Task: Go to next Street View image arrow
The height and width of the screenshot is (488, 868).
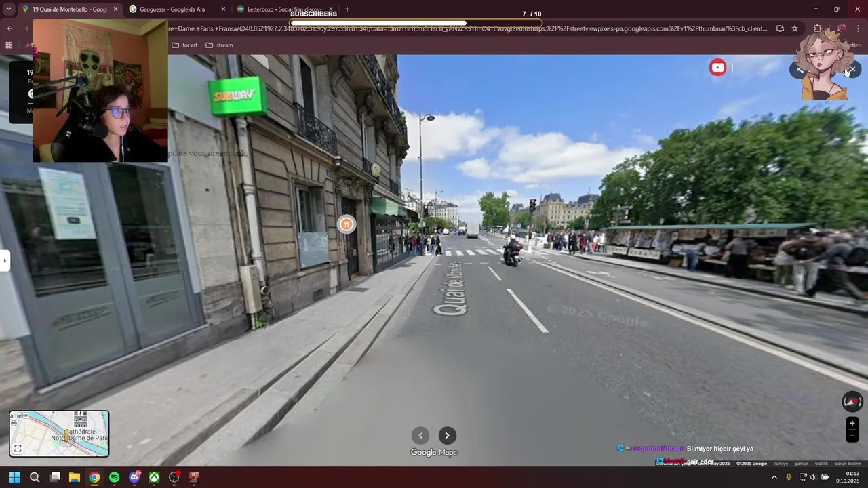Action: click(447, 436)
